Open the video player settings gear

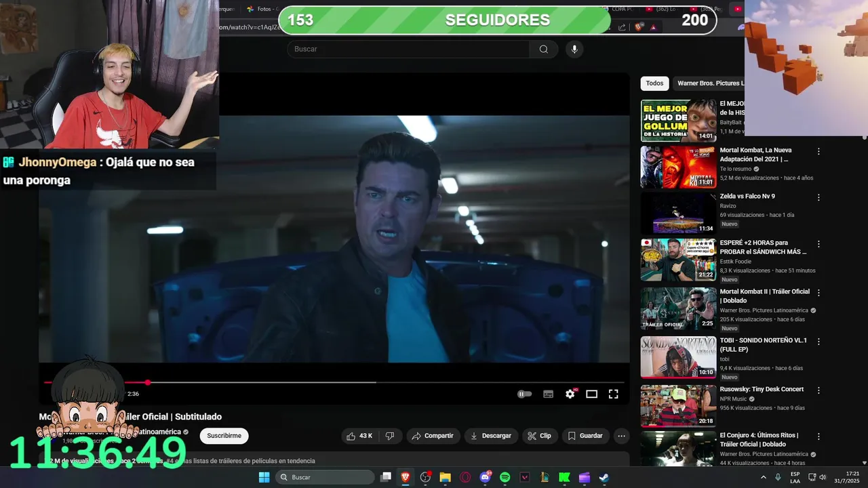click(x=570, y=394)
